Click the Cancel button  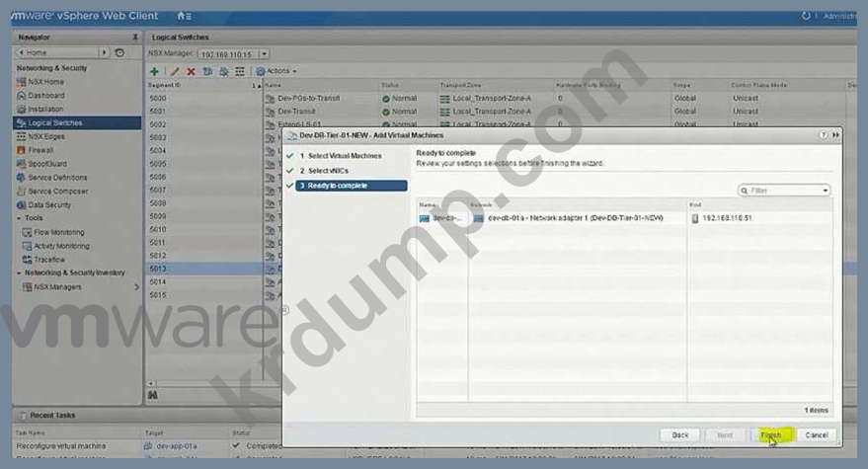[817, 435]
